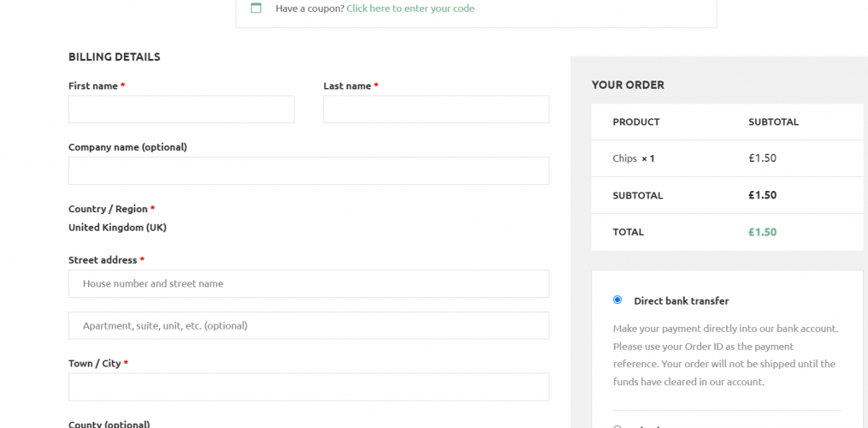Click the "Last name" field label
Viewport: 868px width, 428px height.
pyautogui.click(x=347, y=86)
